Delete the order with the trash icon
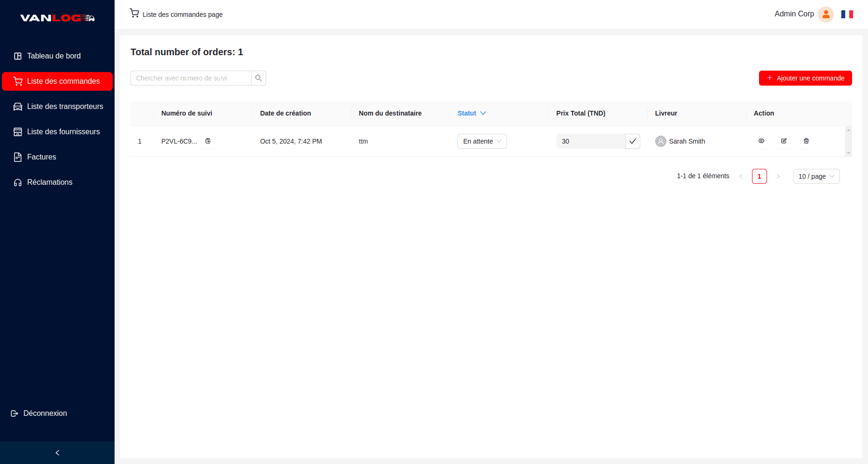The width and height of the screenshot is (868, 464). [x=806, y=141]
